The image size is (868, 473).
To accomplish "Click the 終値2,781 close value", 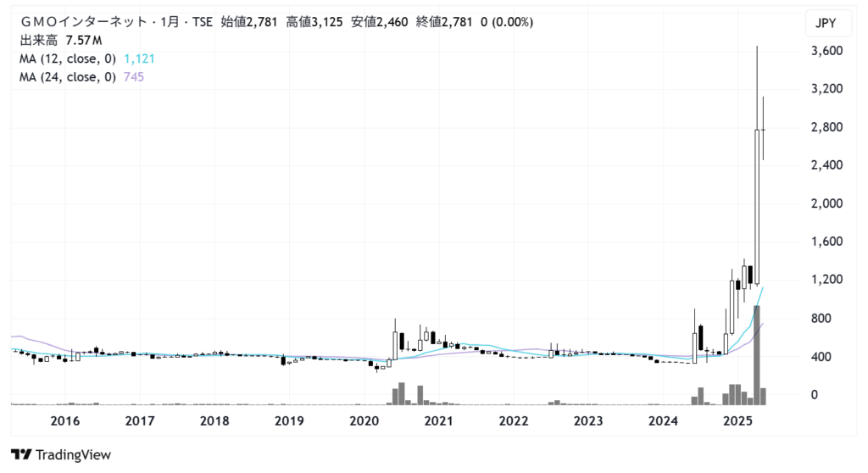I will (x=444, y=22).
